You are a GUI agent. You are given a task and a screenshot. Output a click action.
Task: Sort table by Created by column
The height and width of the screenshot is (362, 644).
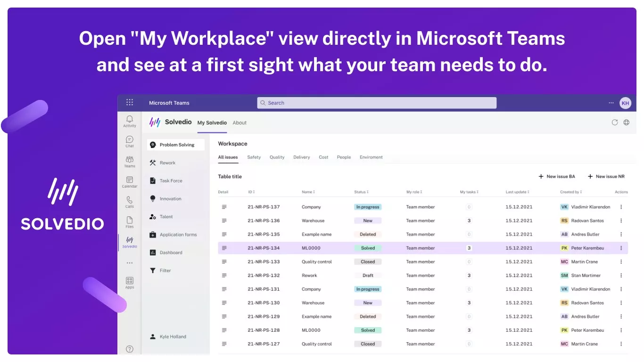tap(571, 192)
